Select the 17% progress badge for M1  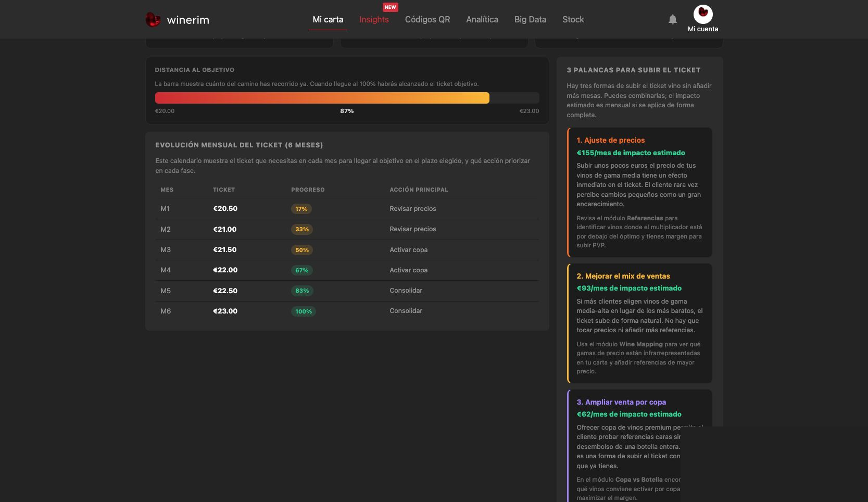point(301,209)
